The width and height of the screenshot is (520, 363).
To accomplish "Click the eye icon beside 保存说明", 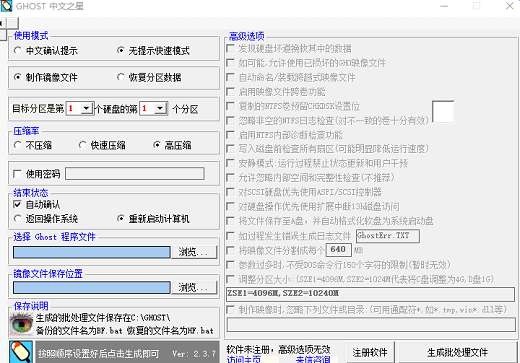I will [x=21, y=324].
